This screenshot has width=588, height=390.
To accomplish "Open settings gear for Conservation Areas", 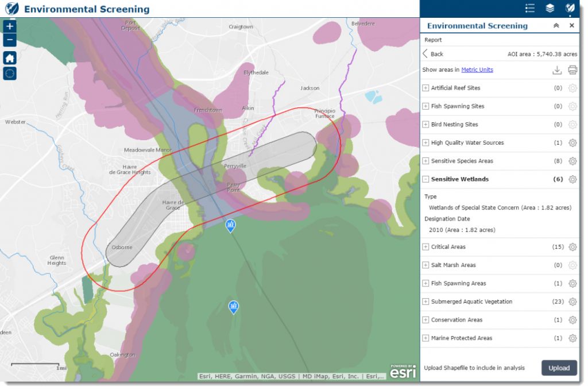I will pyautogui.click(x=572, y=320).
